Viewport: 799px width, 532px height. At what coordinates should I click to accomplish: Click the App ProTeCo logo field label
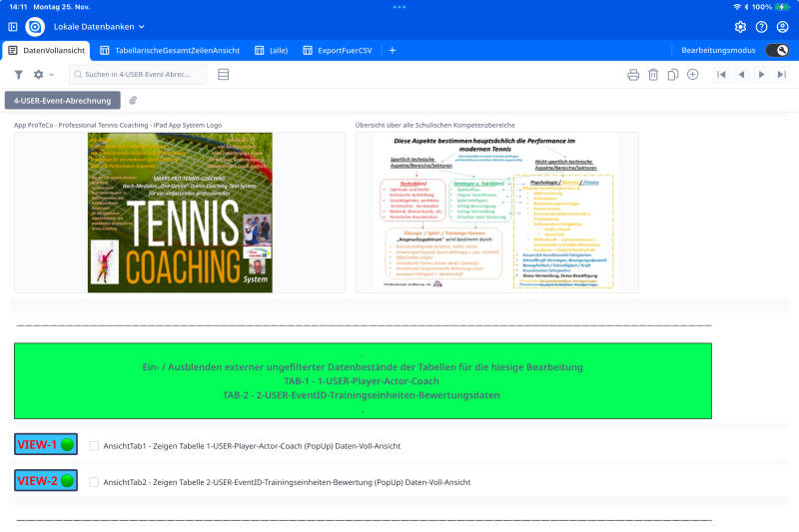coord(118,125)
